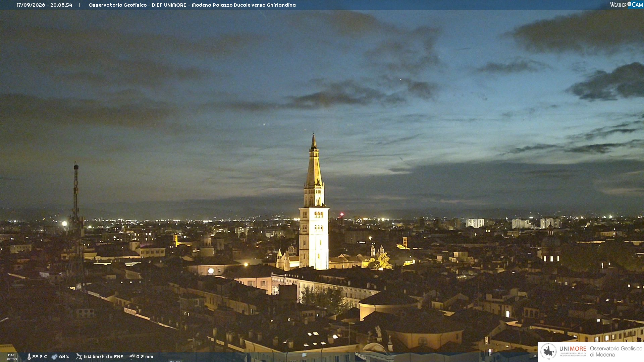Screen dimensions: 644x362
Task: Open the DATI METEO label
Action: tap(12, 357)
